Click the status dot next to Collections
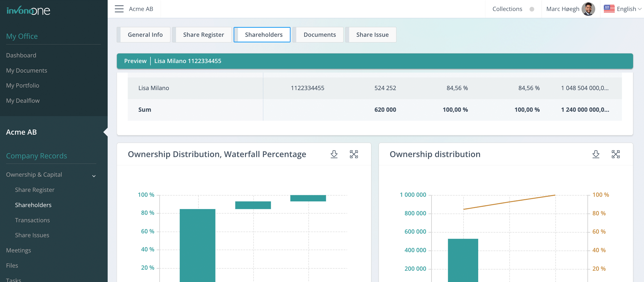644x282 pixels. [x=532, y=9]
